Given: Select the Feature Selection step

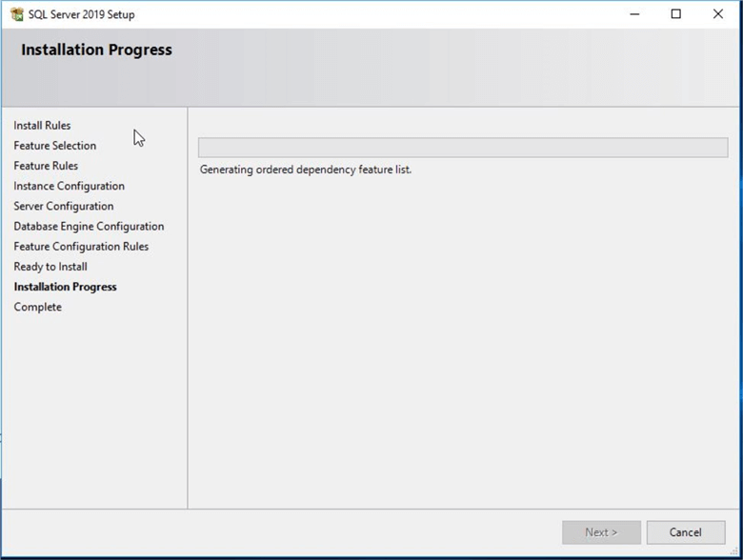Looking at the screenshot, I should tap(55, 146).
